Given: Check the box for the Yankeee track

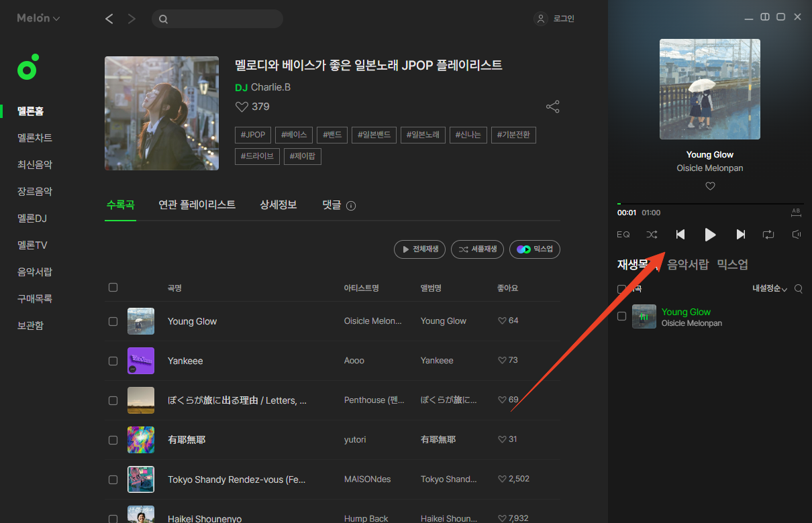Looking at the screenshot, I should pos(113,361).
